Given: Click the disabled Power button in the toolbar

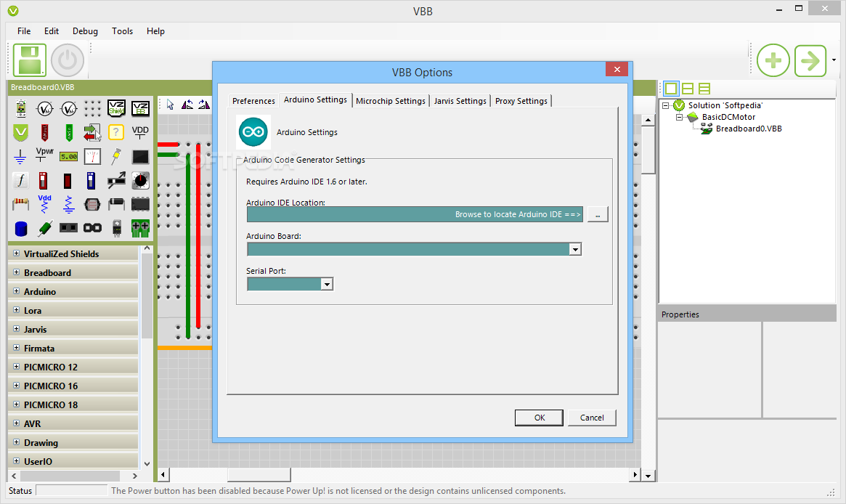Looking at the screenshot, I should pos(68,60).
